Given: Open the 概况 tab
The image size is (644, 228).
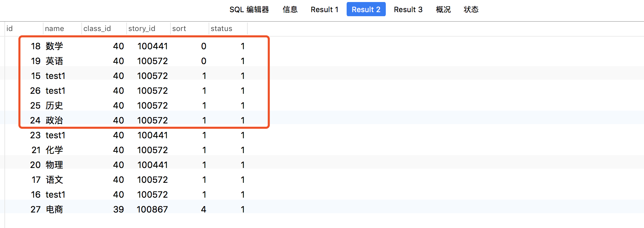Looking at the screenshot, I should coord(443,9).
